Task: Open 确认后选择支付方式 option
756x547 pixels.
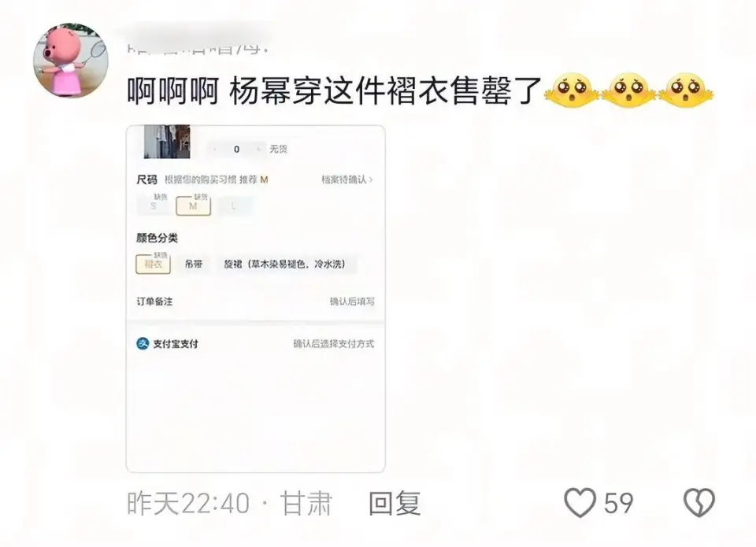Action: (334, 344)
